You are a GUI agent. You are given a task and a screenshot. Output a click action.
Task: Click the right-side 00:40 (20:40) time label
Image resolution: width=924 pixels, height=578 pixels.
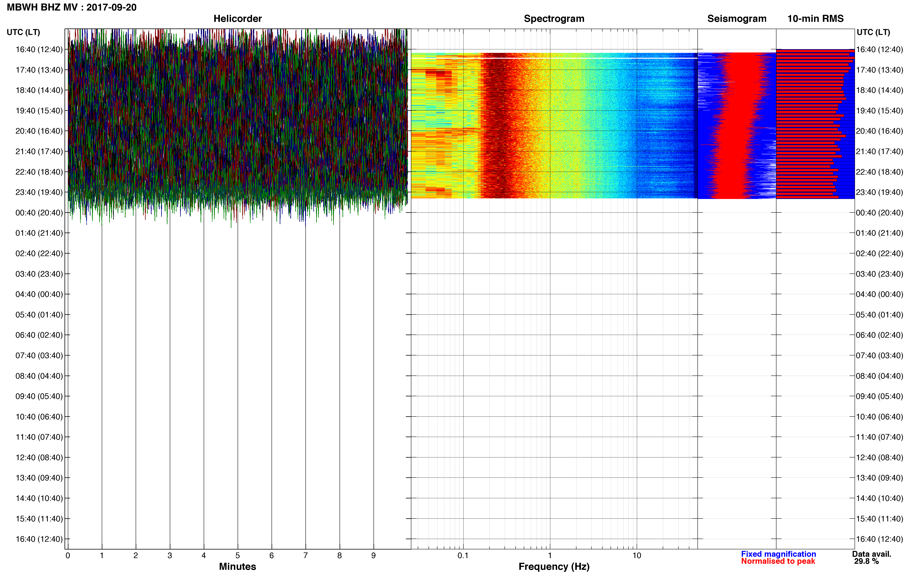879,213
